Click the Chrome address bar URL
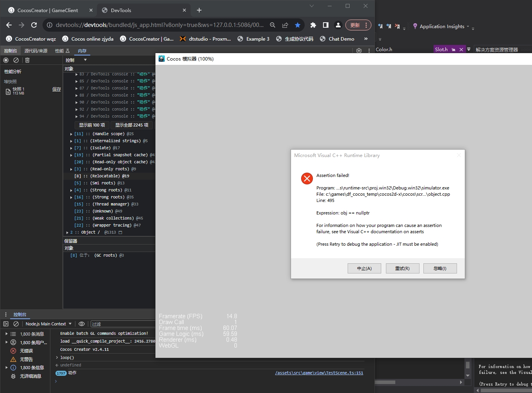The image size is (532, 393). [160, 25]
